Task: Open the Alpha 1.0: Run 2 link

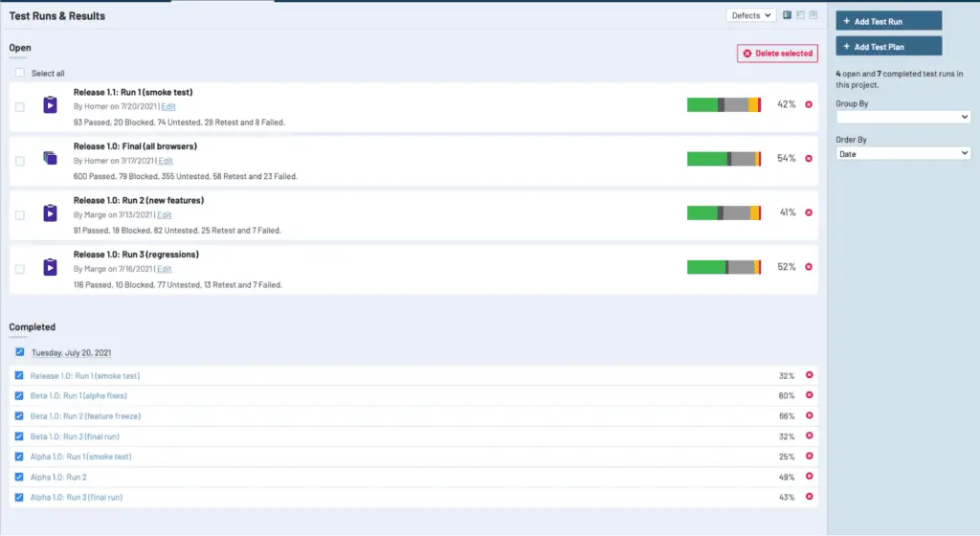Action: click(x=58, y=478)
